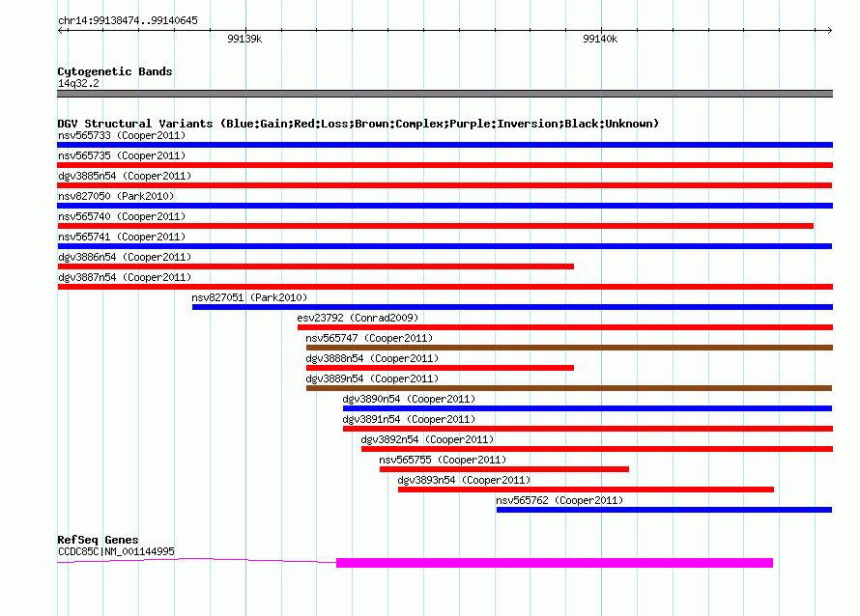Select the red esv23792 loss bar
Viewport: 860px width, 616px height.
click(x=565, y=327)
